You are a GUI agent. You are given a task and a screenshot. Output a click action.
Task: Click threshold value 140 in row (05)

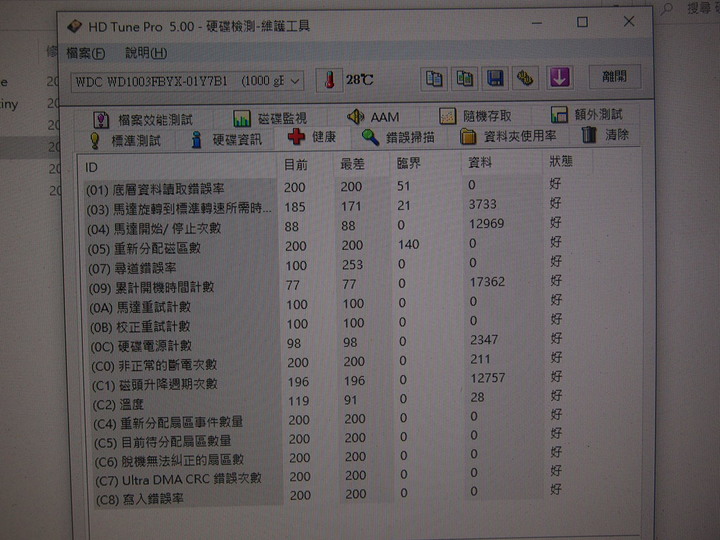(x=408, y=244)
